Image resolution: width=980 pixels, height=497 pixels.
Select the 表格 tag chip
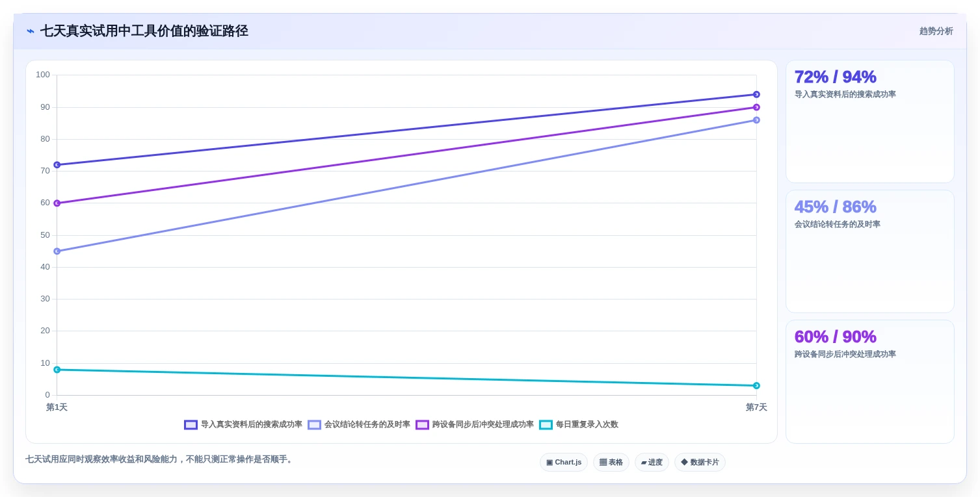tap(611, 463)
